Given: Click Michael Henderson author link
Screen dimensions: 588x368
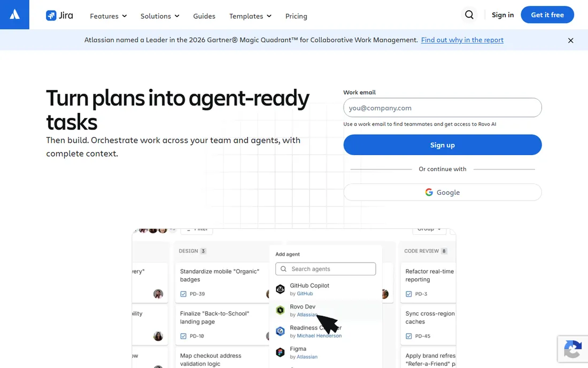Looking at the screenshot, I should [x=319, y=336].
